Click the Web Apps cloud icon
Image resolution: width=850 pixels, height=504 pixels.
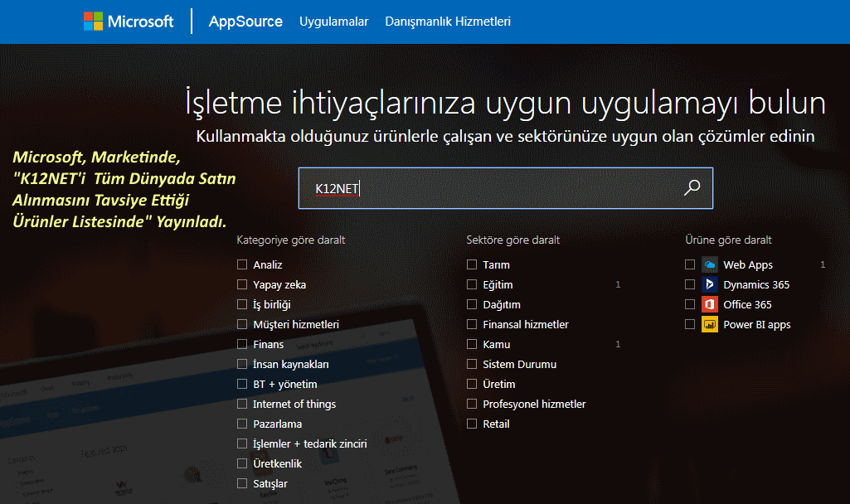(710, 265)
